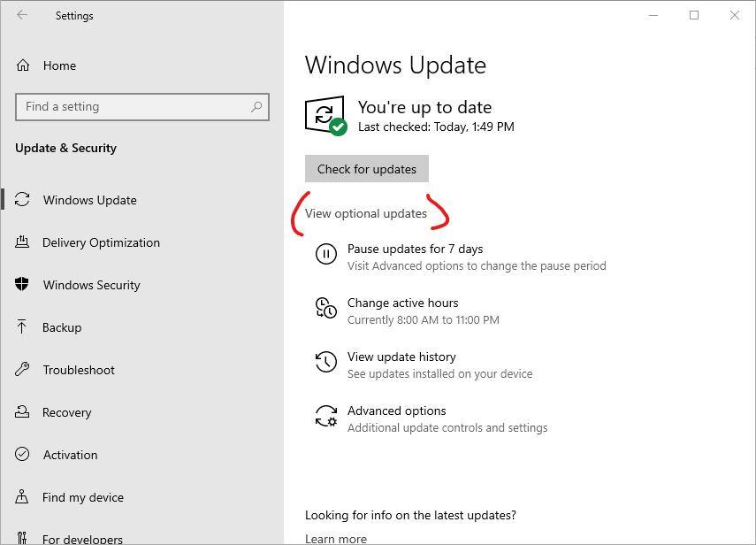Click the Delivery Optimization icon
756x545 pixels.
tap(23, 242)
